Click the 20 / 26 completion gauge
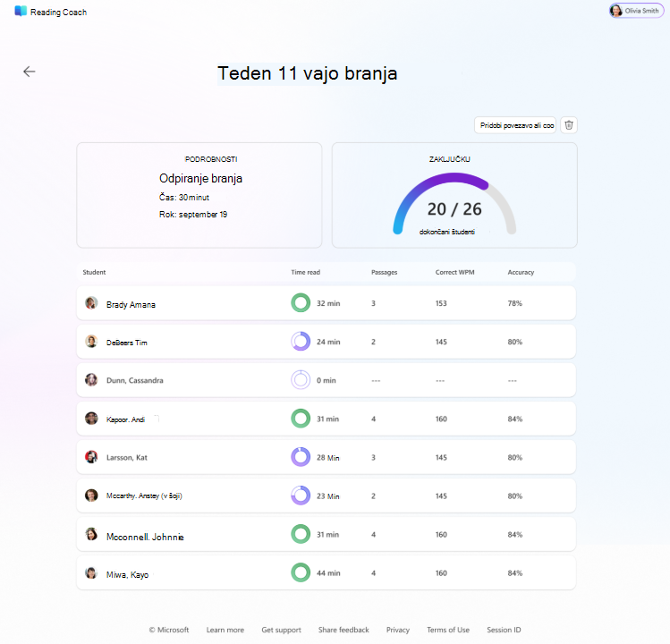The image size is (670, 644). pyautogui.click(x=454, y=204)
